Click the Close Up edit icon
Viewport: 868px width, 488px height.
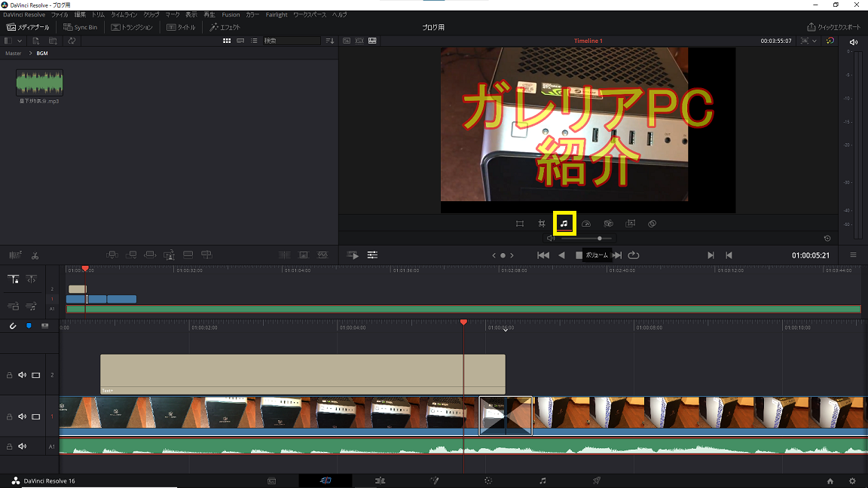coord(169,255)
